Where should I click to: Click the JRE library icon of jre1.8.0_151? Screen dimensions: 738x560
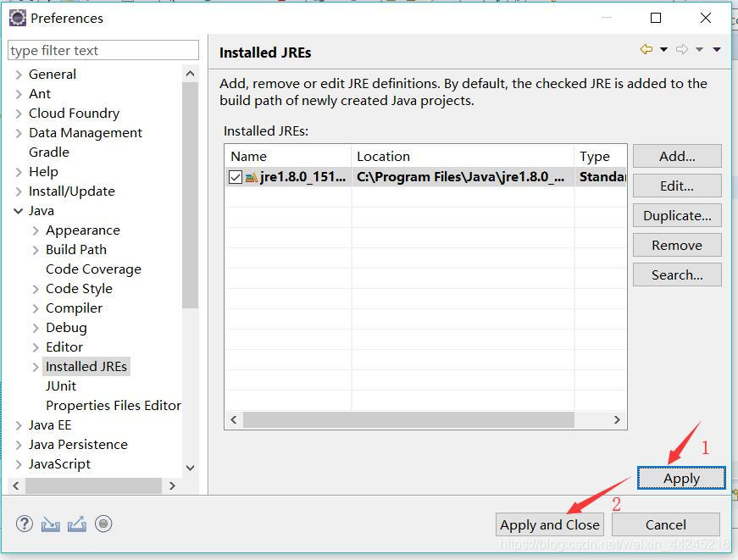click(x=252, y=177)
